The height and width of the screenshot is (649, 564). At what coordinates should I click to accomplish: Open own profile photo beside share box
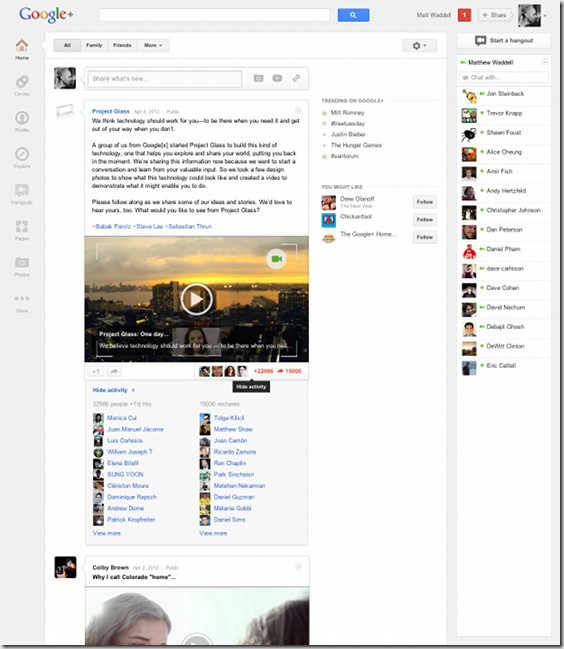click(65, 78)
